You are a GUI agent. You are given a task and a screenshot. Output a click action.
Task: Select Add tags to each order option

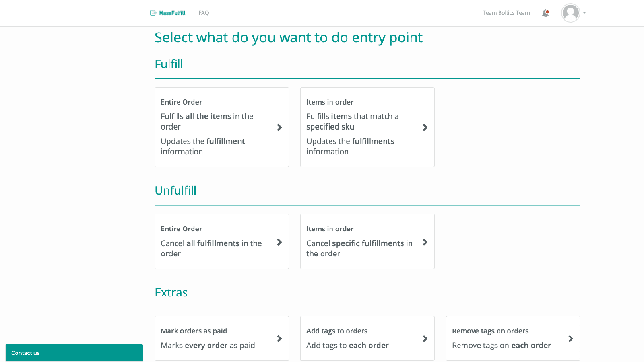[367, 338]
